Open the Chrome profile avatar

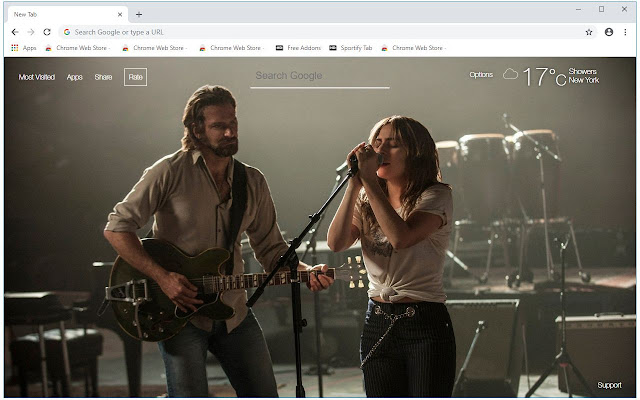(609, 32)
